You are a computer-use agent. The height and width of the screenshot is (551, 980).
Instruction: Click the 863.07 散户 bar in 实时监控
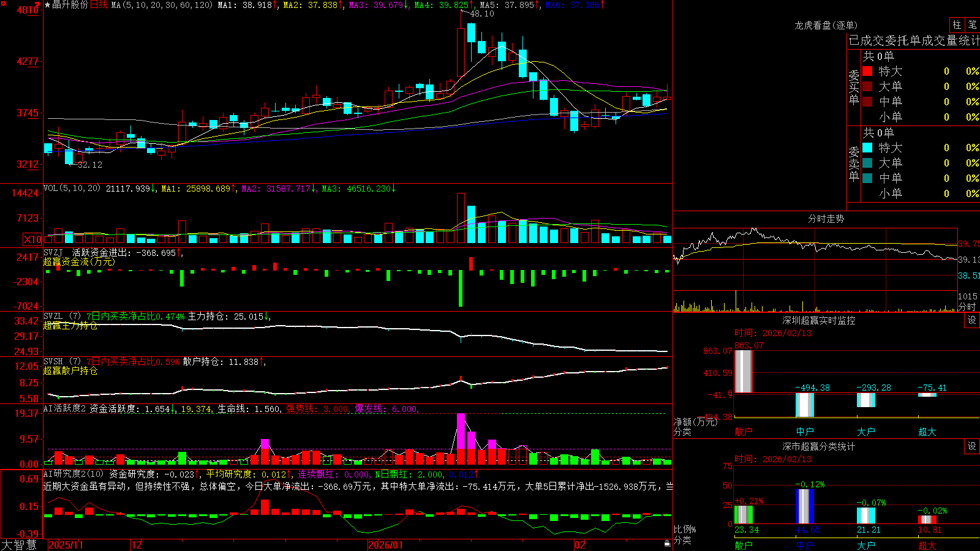(x=744, y=371)
